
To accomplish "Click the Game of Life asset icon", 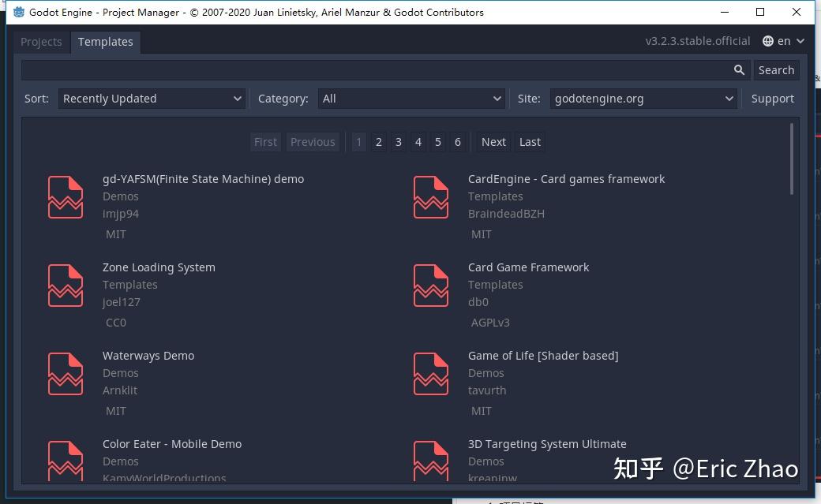I will click(x=430, y=373).
